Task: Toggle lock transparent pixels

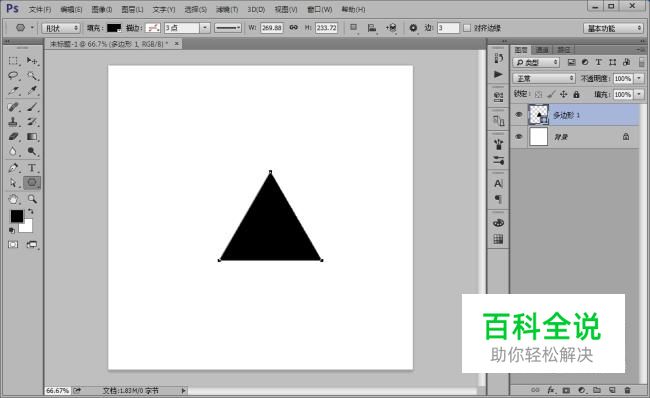Action: pos(538,95)
